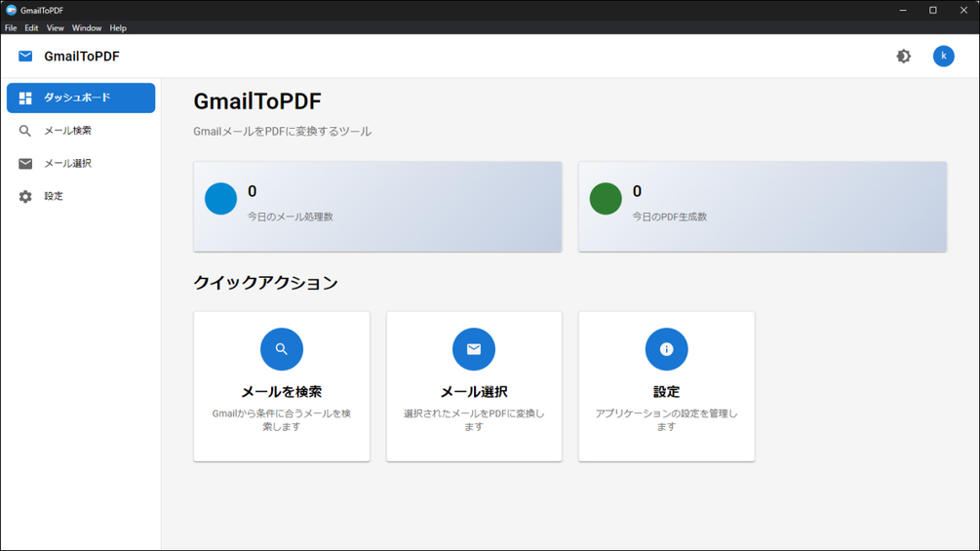Viewport: 980px width, 551px height.
Task: Toggle the dark mode theme icon
Action: coord(903,57)
